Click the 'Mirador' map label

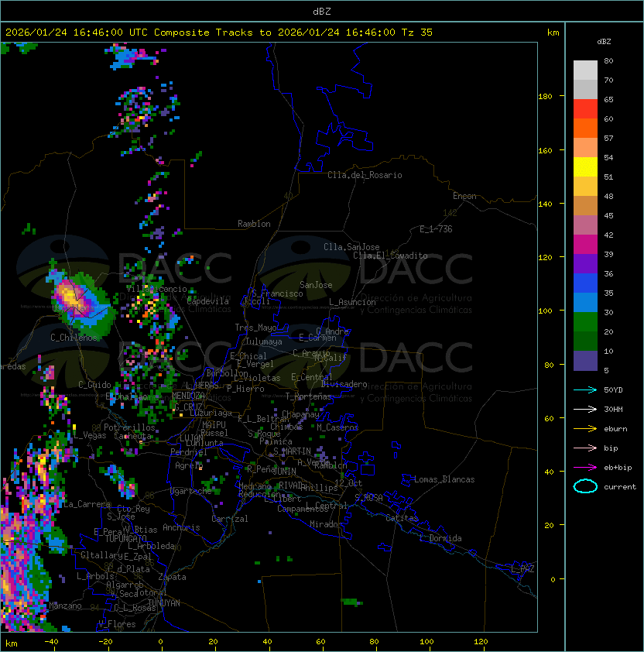[x=327, y=524]
